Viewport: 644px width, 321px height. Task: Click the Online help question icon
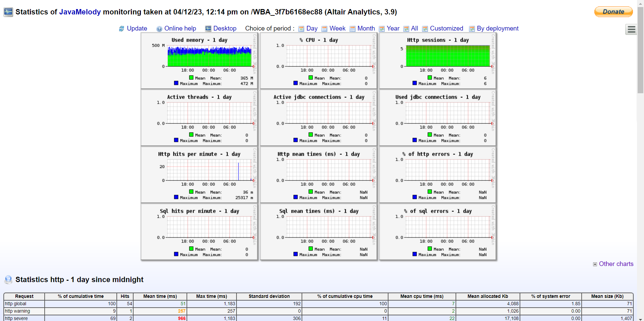(159, 29)
